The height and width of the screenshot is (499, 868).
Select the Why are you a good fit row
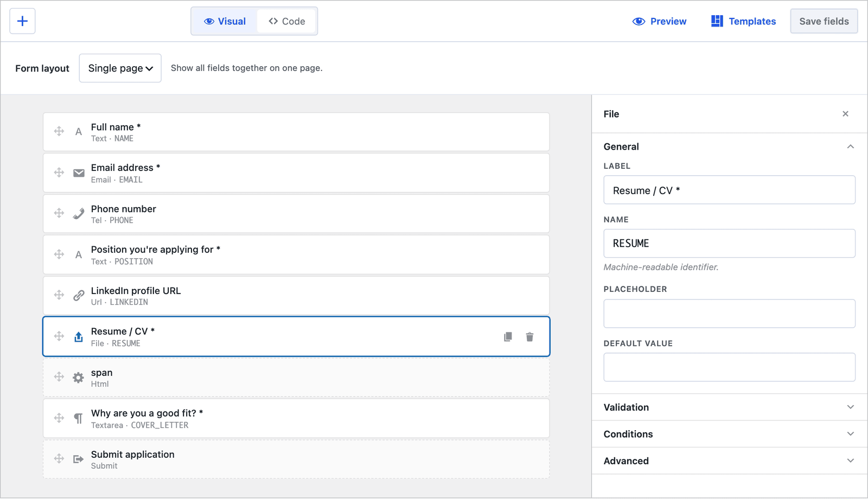(296, 419)
